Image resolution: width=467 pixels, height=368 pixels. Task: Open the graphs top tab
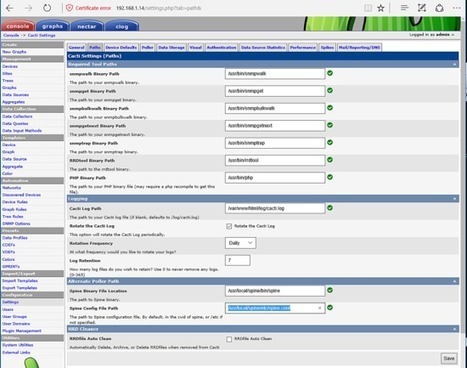(52, 26)
